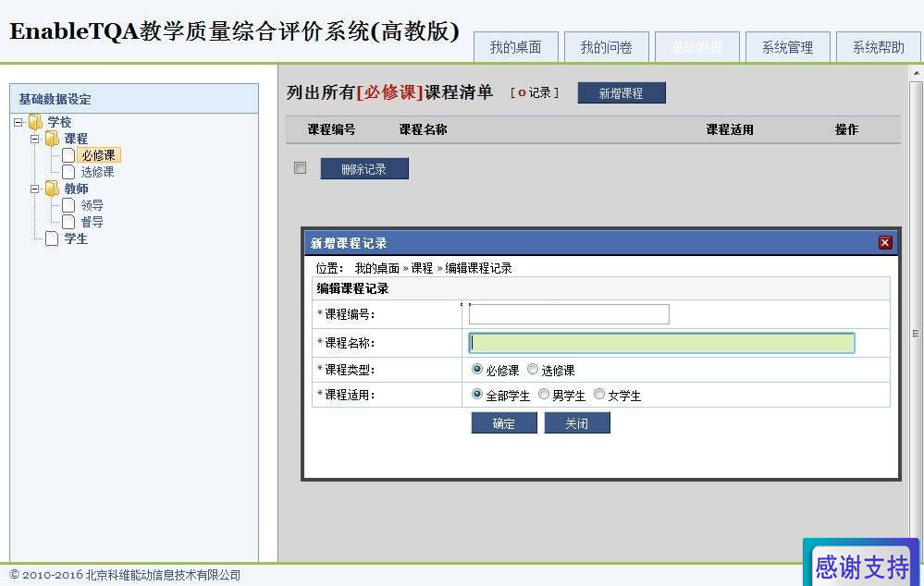Click the 操作 column header
The image size is (924, 586).
click(847, 129)
